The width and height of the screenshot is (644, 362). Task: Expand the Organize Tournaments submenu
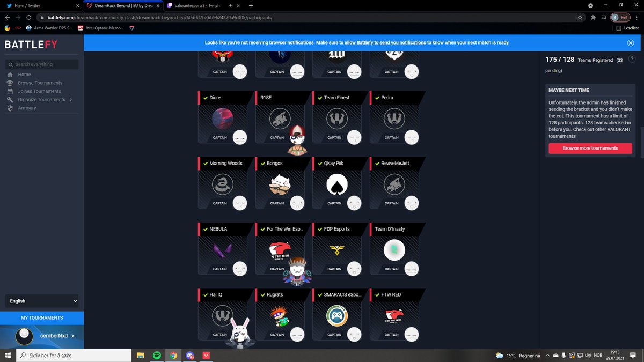coord(71,100)
